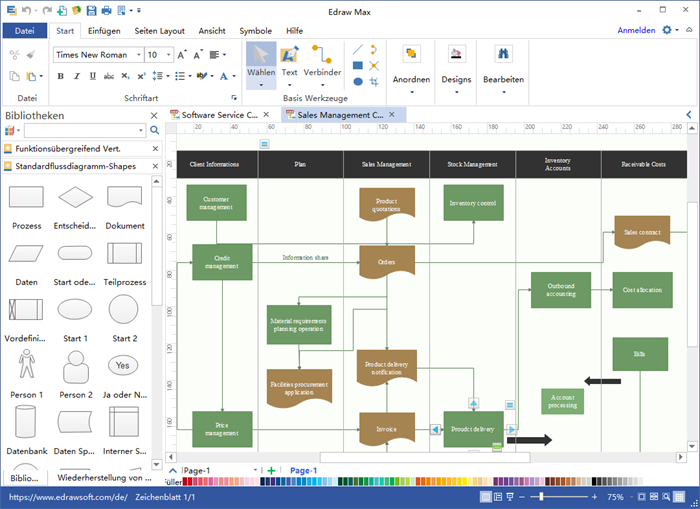The height and width of the screenshot is (509, 700).
Task: Open the Einfügen ribbon tab
Action: 104,31
